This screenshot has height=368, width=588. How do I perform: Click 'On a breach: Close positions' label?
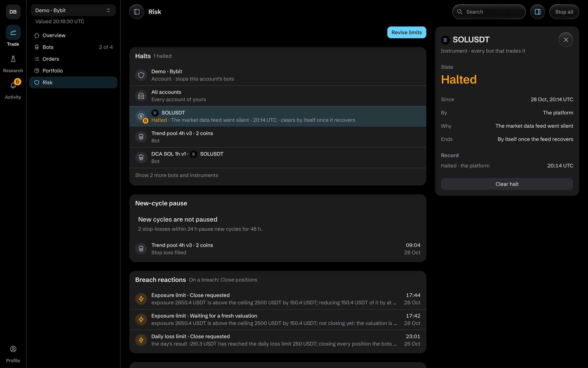point(223,280)
